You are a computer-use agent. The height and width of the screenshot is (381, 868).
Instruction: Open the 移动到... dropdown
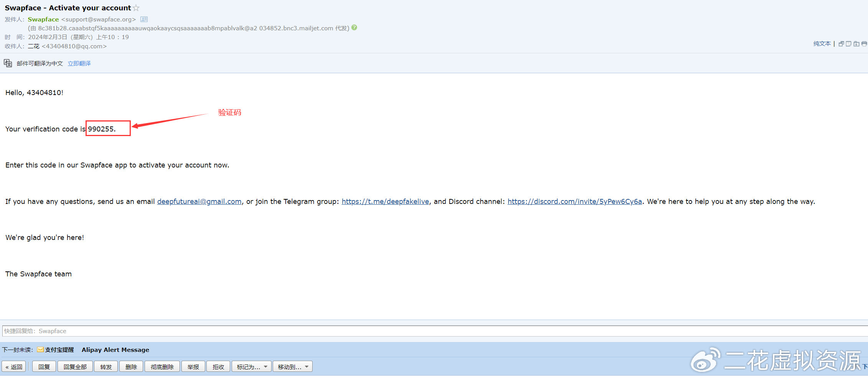[x=293, y=367]
